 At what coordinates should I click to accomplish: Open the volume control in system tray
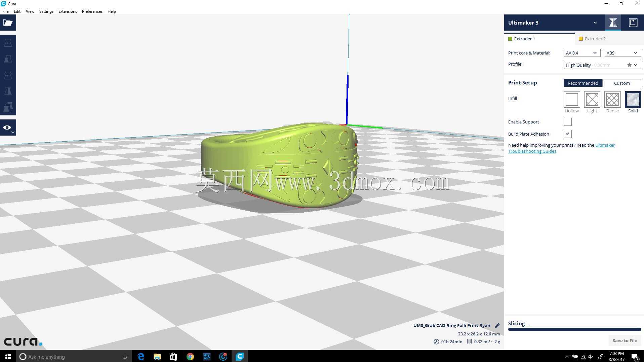click(591, 357)
